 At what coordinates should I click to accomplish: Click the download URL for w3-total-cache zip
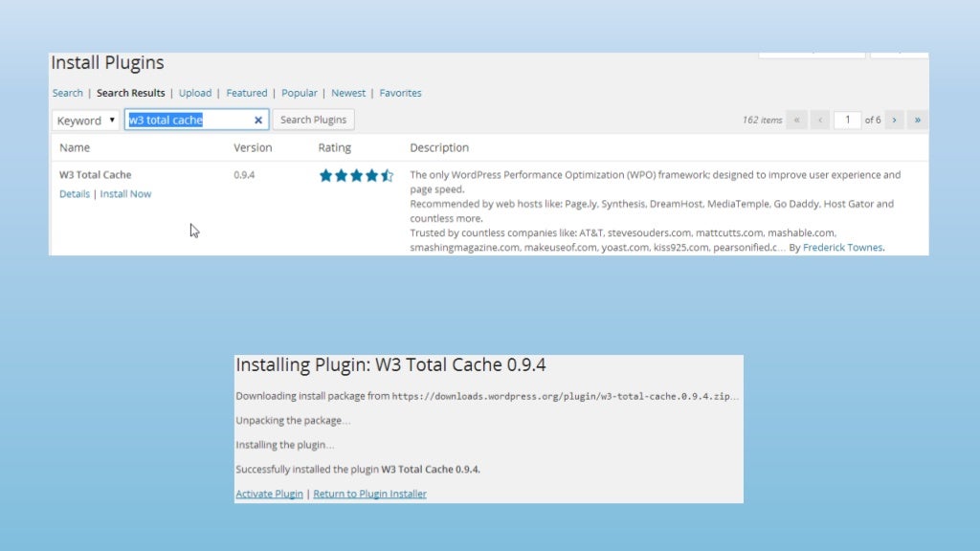[x=561, y=396]
